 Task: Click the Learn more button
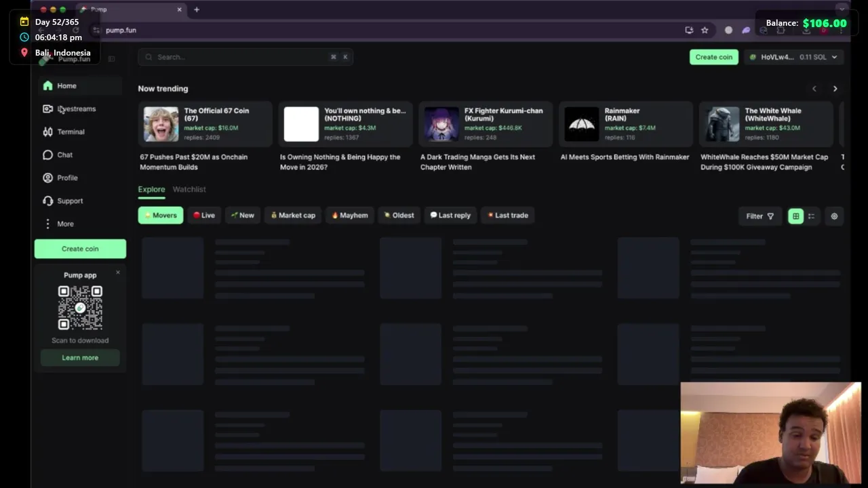coord(80,358)
